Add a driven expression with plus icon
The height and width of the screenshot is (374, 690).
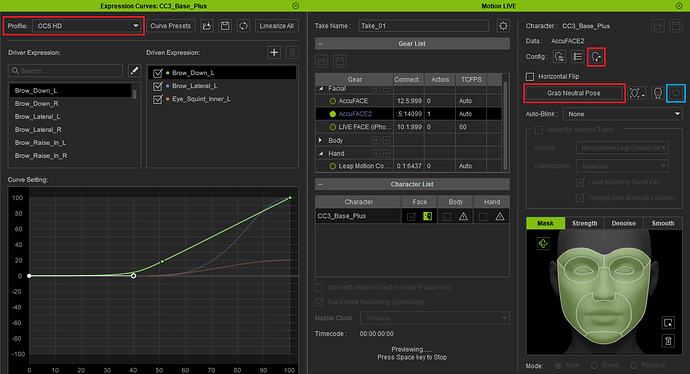coord(274,53)
